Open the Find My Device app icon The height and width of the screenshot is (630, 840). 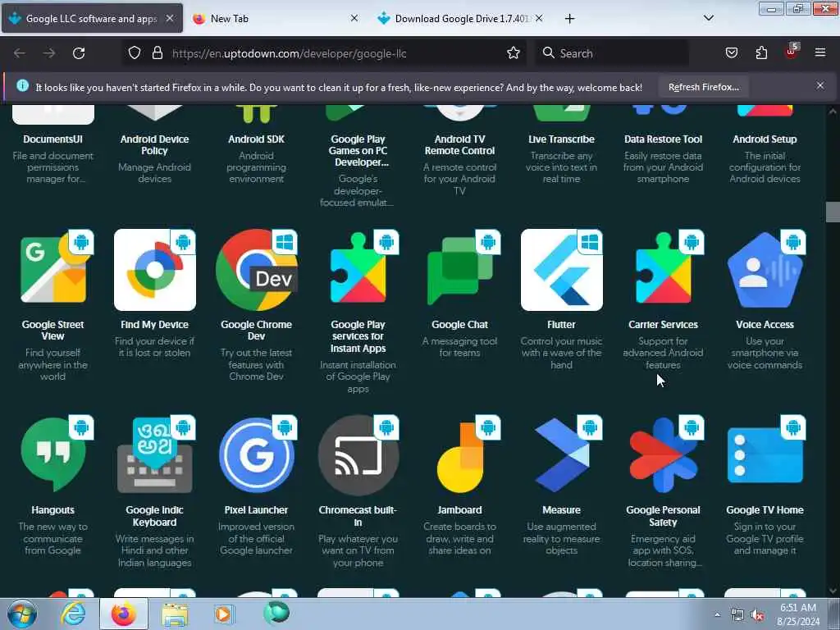tap(155, 270)
